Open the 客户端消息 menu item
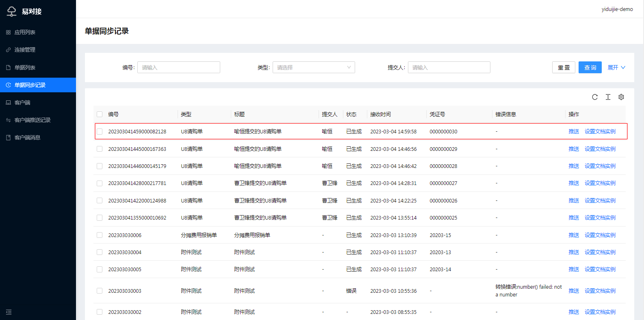The height and width of the screenshot is (320, 644). (38, 137)
